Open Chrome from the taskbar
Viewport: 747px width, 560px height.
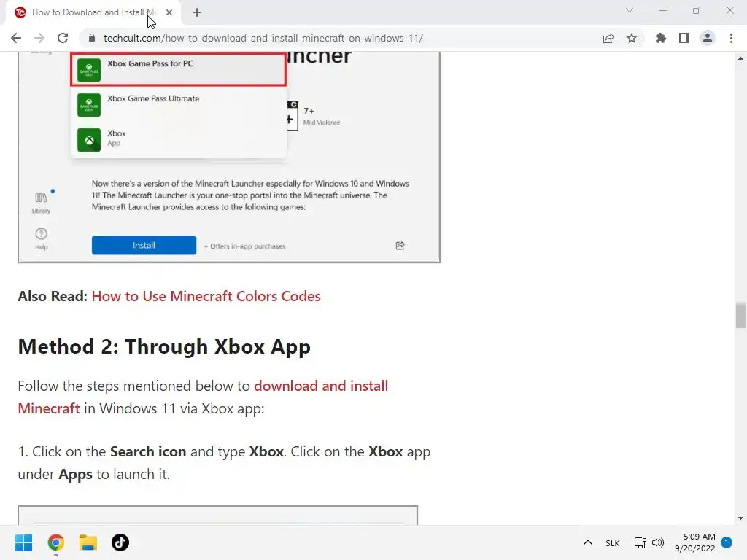[55, 542]
